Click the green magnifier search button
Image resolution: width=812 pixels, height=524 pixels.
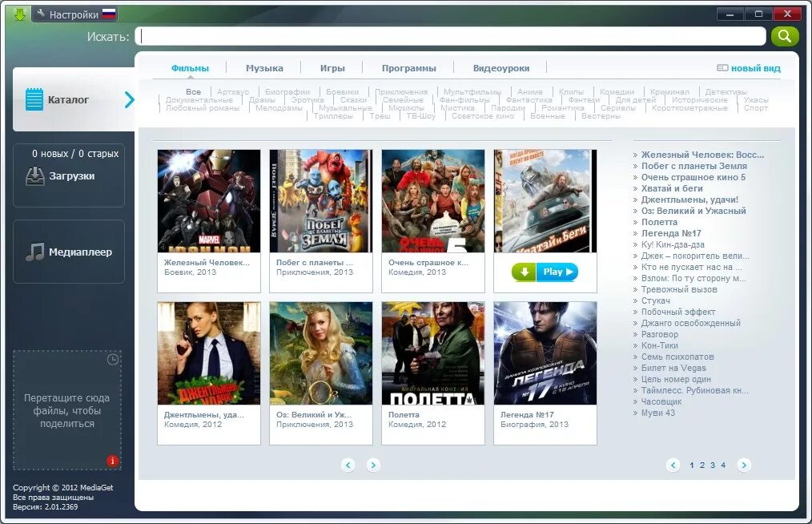[x=785, y=36]
